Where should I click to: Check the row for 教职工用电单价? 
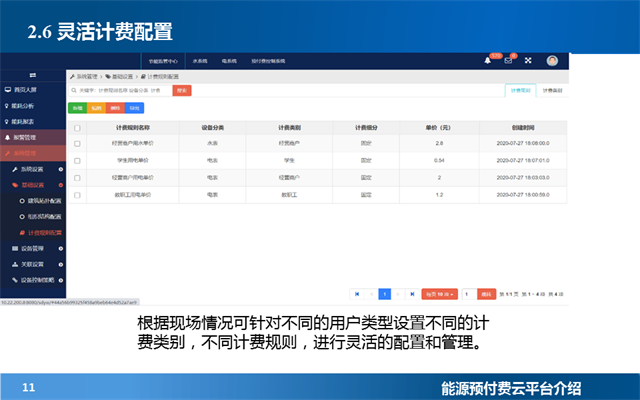(77, 195)
